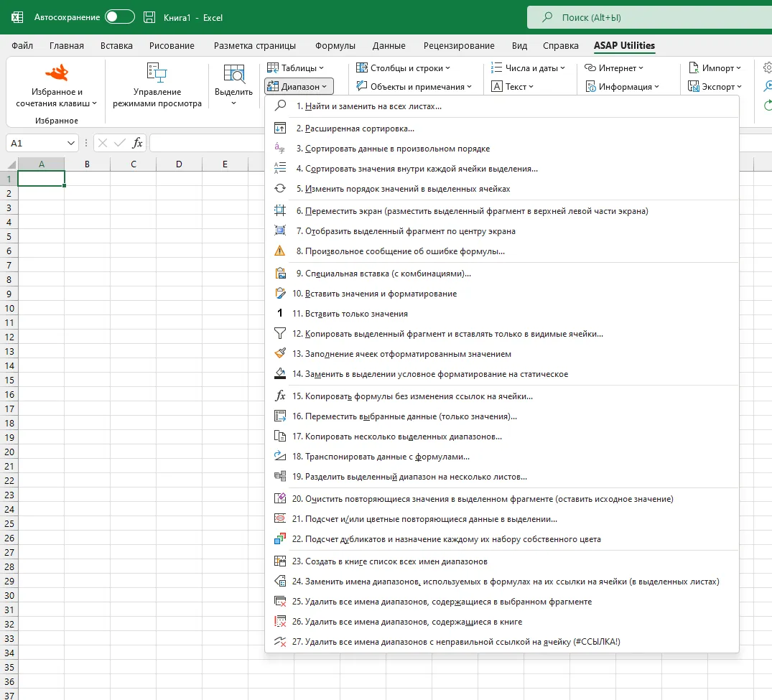The image size is (772, 700).
Task: Choose 14. Заменить условное форматирование на статическое
Action: pyautogui.click(x=502, y=373)
